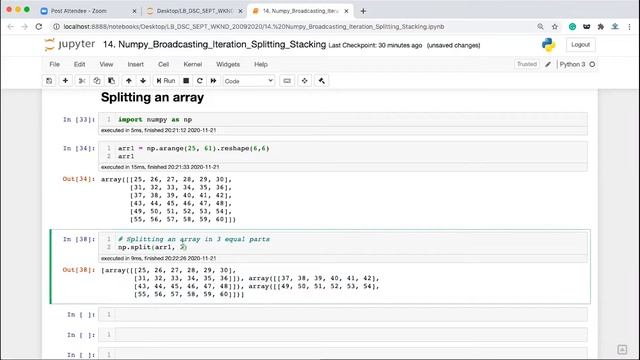This screenshot has height=360, width=640.
Task: Interrupt the kernel with stop icon
Action: [x=186, y=81]
